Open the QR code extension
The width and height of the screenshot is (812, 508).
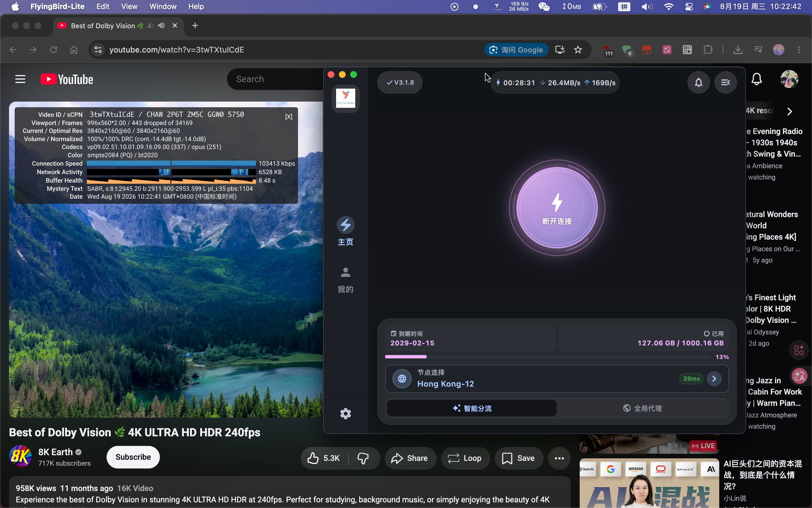[687, 50]
